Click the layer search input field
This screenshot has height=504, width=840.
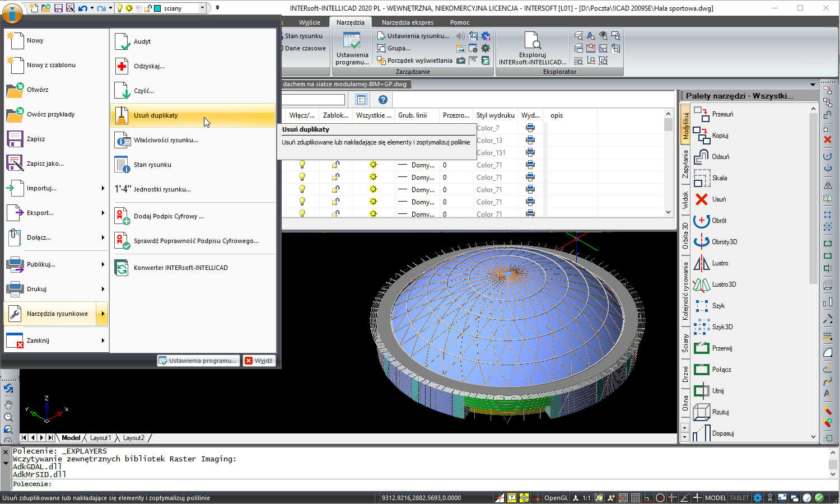click(x=314, y=100)
